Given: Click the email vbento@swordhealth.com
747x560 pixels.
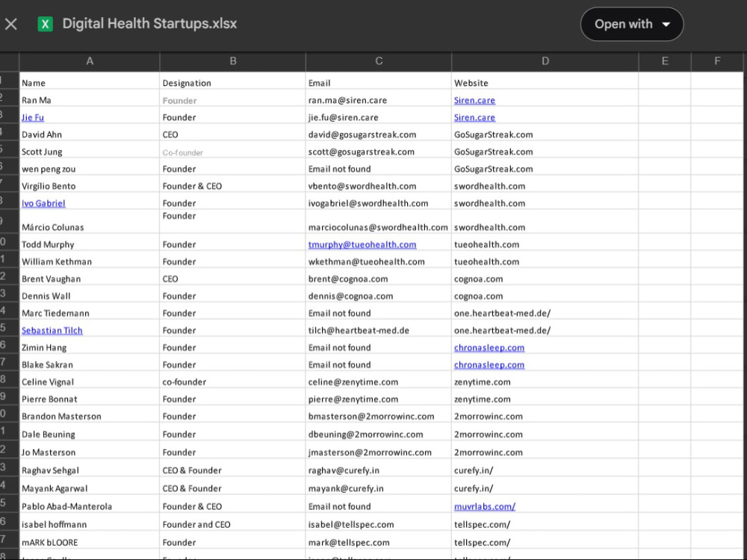Looking at the screenshot, I should click(x=362, y=186).
